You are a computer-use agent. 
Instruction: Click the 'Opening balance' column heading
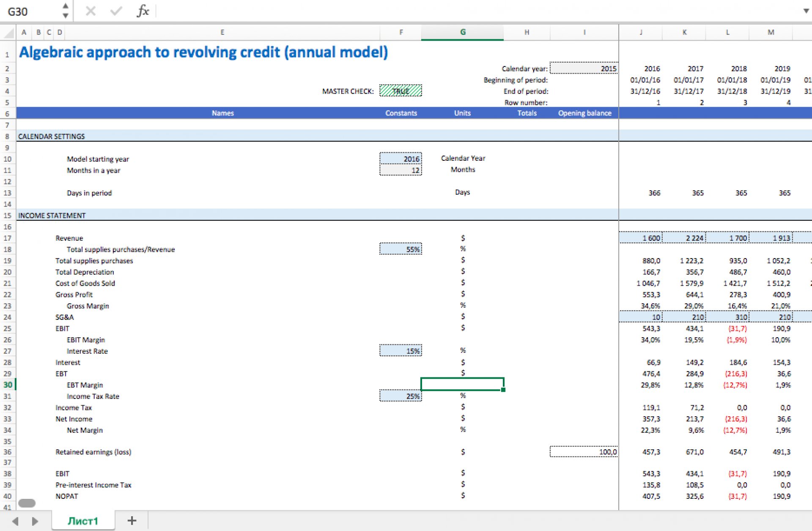tap(584, 113)
